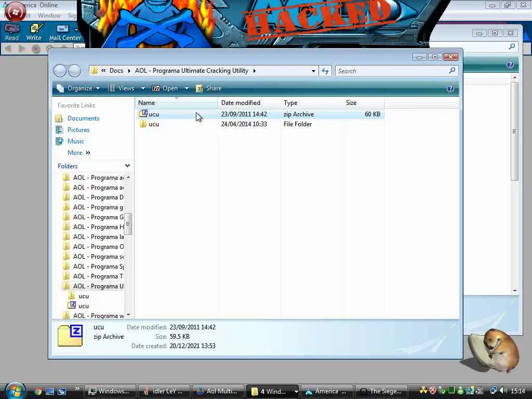This screenshot has width=532, height=399.
Task: Switch to The Siege taskbar button
Action: pos(381,391)
